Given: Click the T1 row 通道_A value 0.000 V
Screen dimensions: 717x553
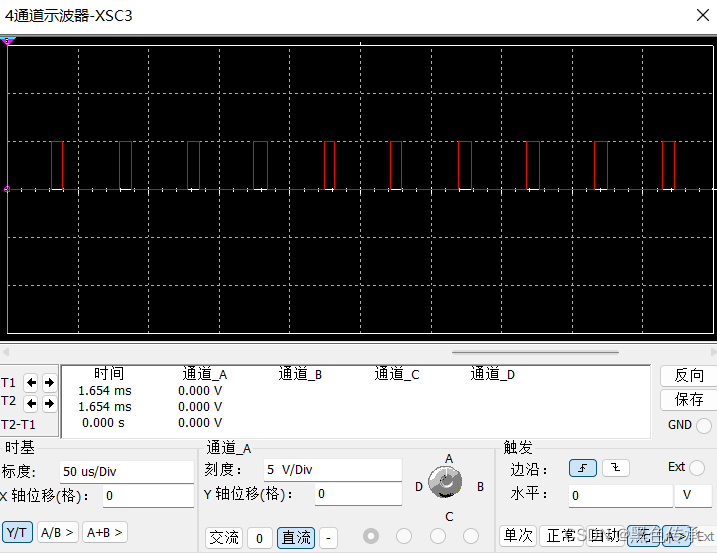Looking at the screenshot, I should pyautogui.click(x=200, y=391).
